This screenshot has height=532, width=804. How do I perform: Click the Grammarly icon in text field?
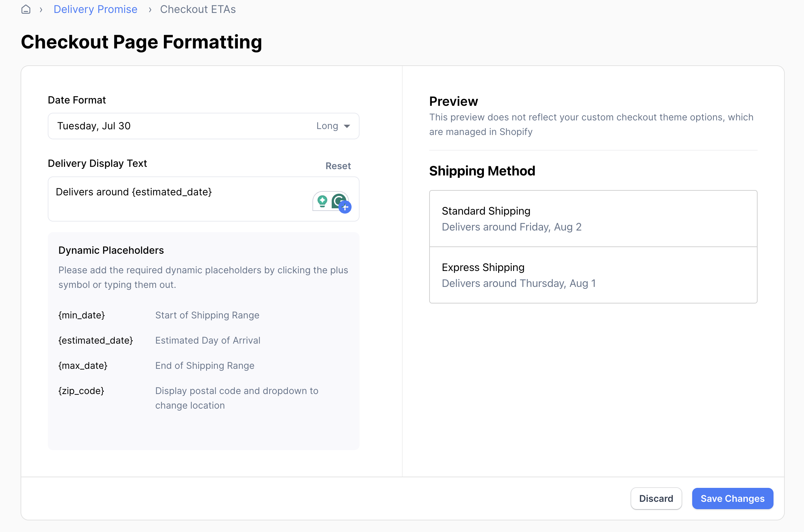click(x=338, y=201)
